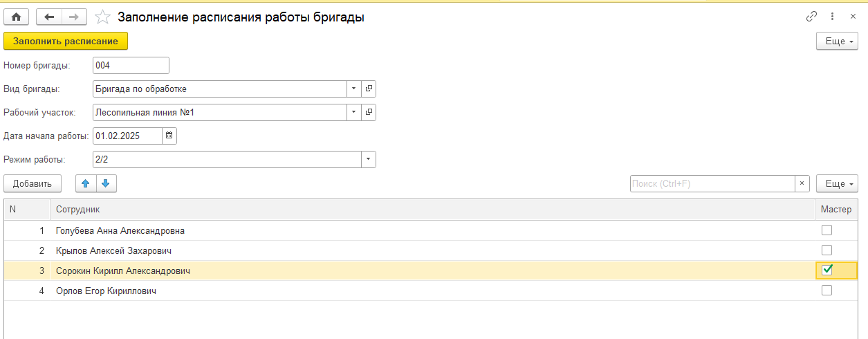Clear the search field with X
868x339 pixels.
(802, 183)
